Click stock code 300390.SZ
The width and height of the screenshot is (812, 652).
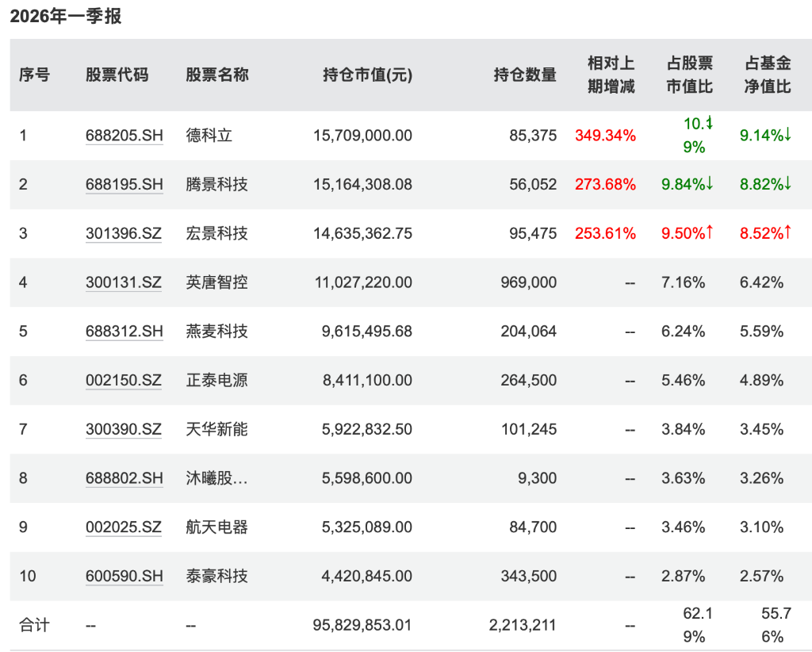pyautogui.click(x=124, y=429)
